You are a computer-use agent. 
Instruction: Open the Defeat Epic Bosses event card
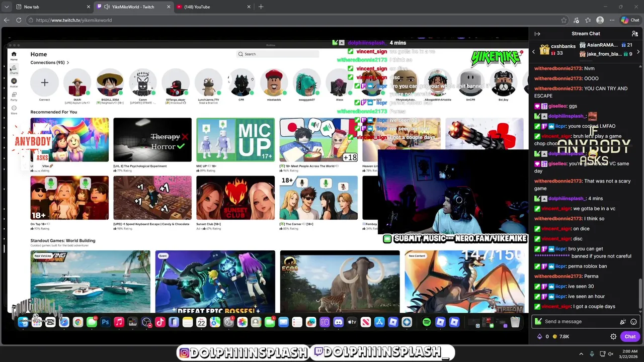tap(215, 282)
